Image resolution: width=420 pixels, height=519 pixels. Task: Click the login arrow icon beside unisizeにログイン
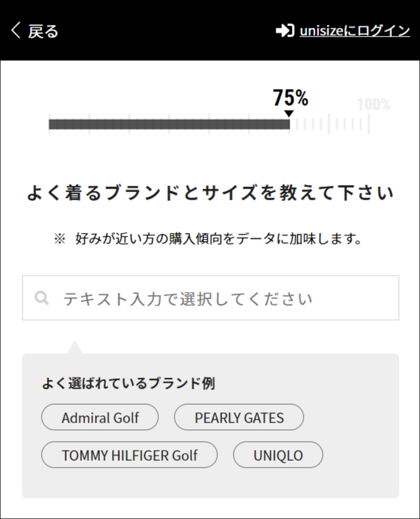click(x=286, y=30)
